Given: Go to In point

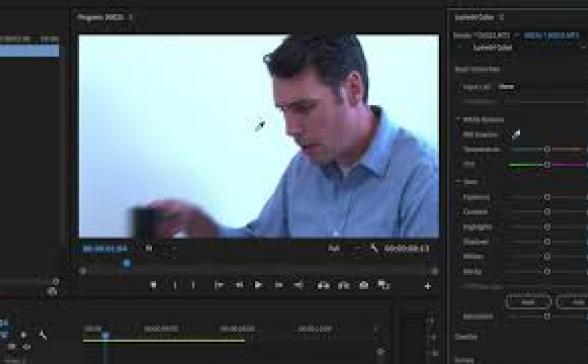Looking at the screenshot, I should 219,285.
